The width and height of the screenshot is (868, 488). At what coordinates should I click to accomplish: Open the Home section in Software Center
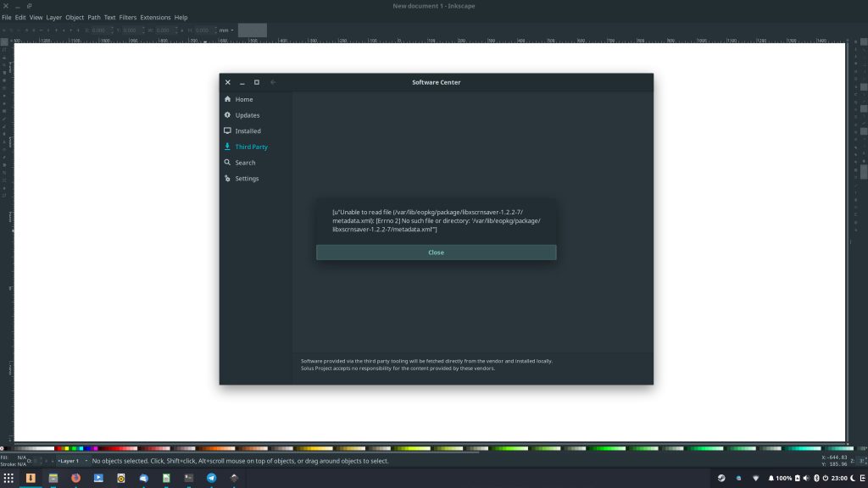click(x=238, y=100)
